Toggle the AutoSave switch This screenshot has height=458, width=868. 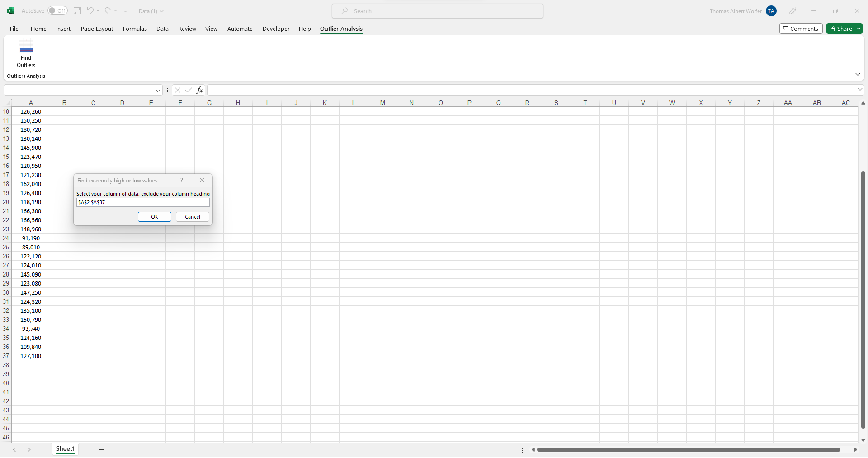pos(57,11)
